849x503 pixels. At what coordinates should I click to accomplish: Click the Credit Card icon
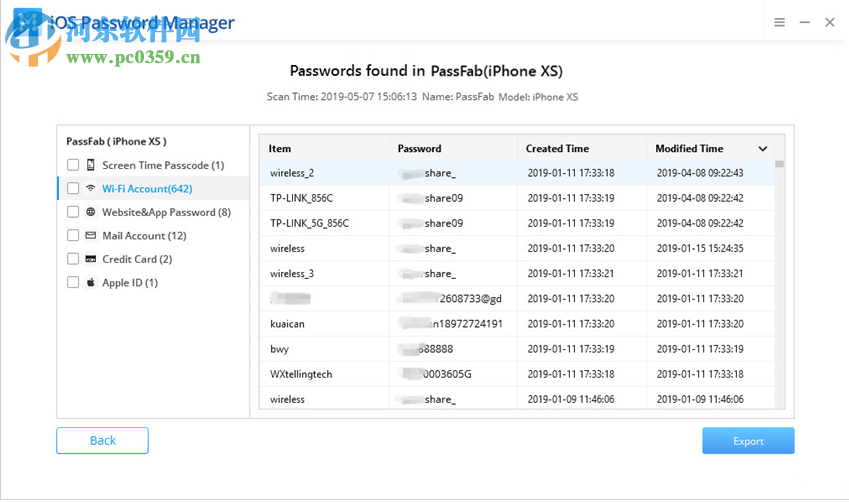click(90, 259)
